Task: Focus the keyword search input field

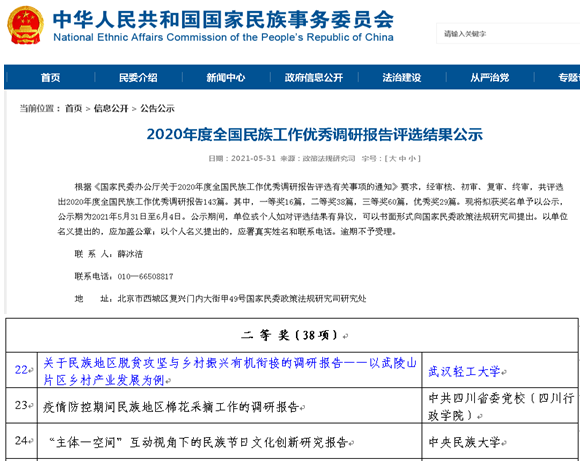Action: pos(508,34)
